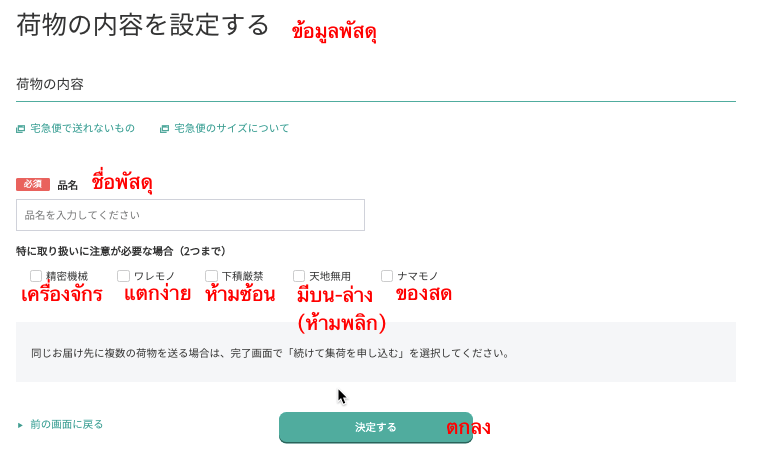765x467 pixels.
Task: Click the 下積厳禁 label text
Action: point(242,276)
